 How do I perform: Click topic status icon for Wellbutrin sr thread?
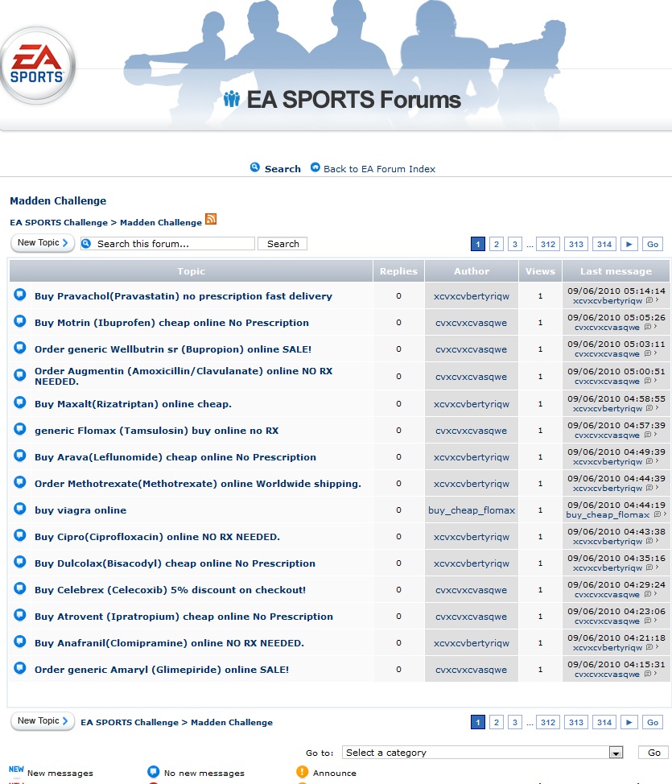[20, 348]
